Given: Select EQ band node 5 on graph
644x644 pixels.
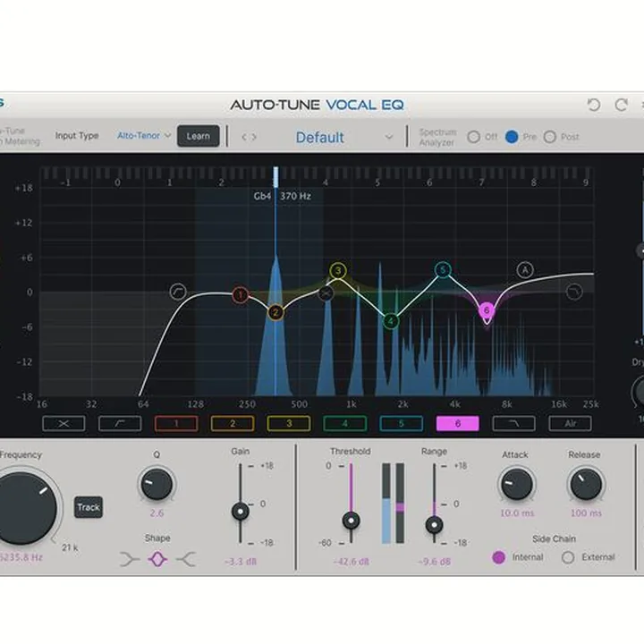Looking at the screenshot, I should tap(443, 270).
